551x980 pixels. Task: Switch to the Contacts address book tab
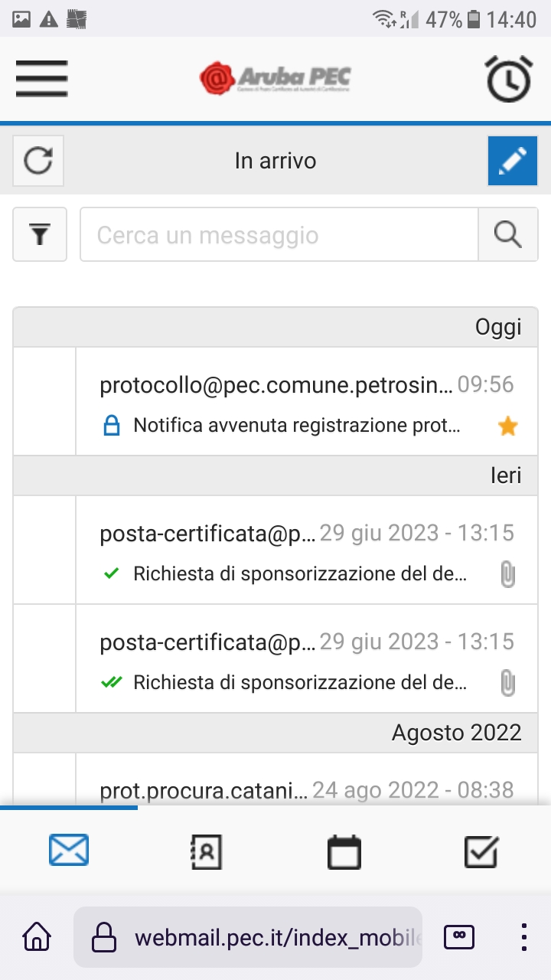tap(206, 851)
